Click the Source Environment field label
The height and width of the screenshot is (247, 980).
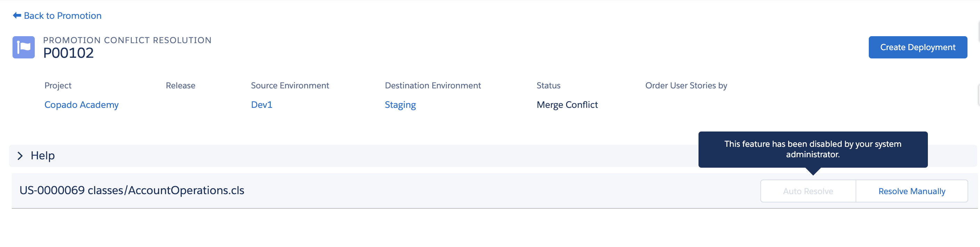290,86
